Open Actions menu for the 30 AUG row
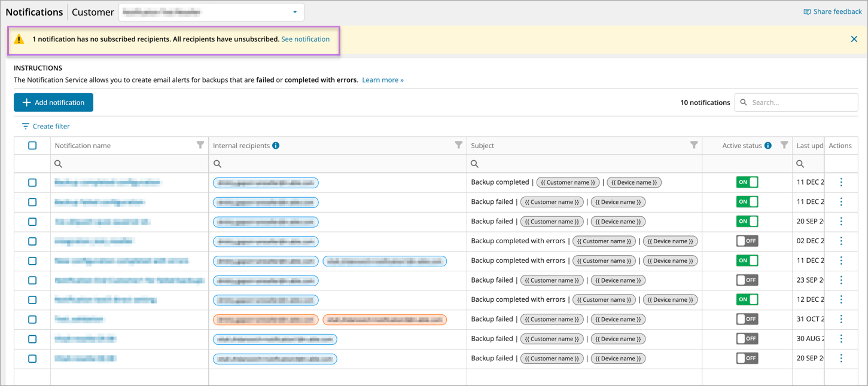Screen dimensions: 868x386 click(841, 339)
